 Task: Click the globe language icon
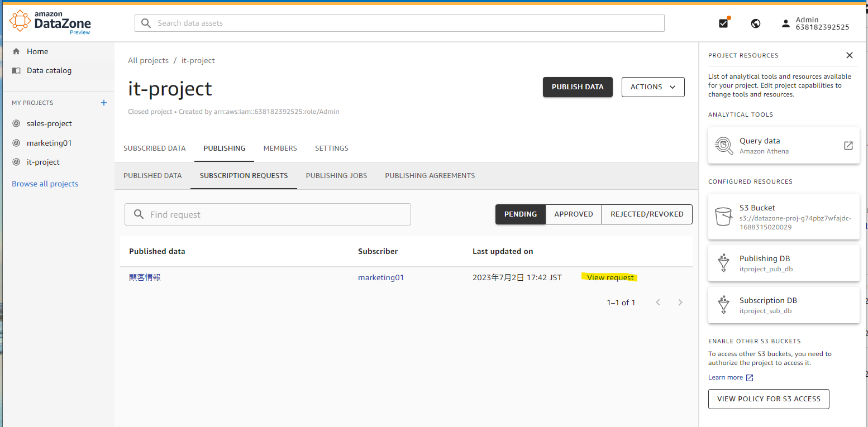click(756, 23)
